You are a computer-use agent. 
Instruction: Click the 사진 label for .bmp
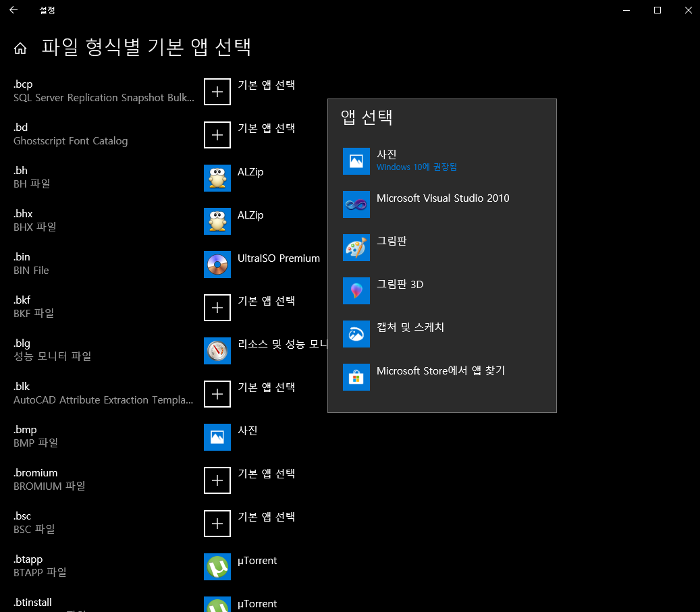pos(247,430)
